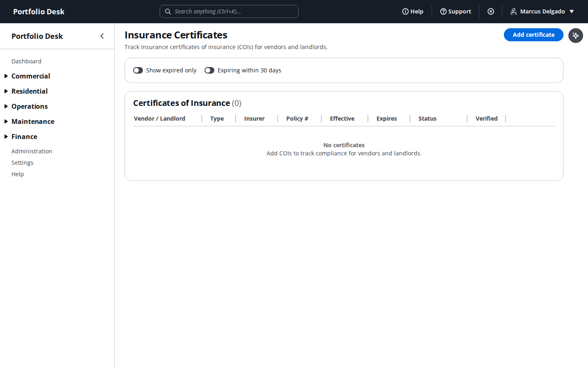Click the Insurer column header
The image size is (588, 368).
click(x=254, y=119)
